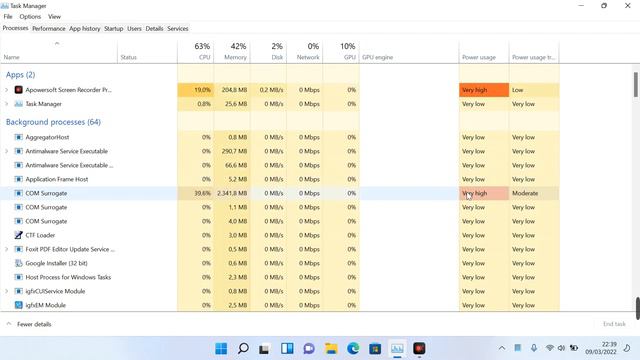This screenshot has height=360, width=640.
Task: Click the 19.0% CPU cell for Apowersoft
Action: pyautogui.click(x=195, y=90)
